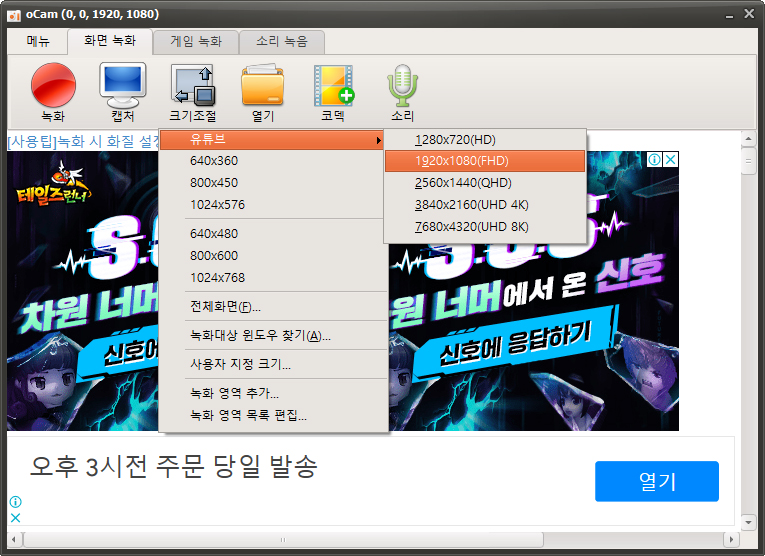This screenshot has height=556, width=765.
Task: Select 3840x2160(UHD 4K) in the submenu
Action: click(x=485, y=205)
